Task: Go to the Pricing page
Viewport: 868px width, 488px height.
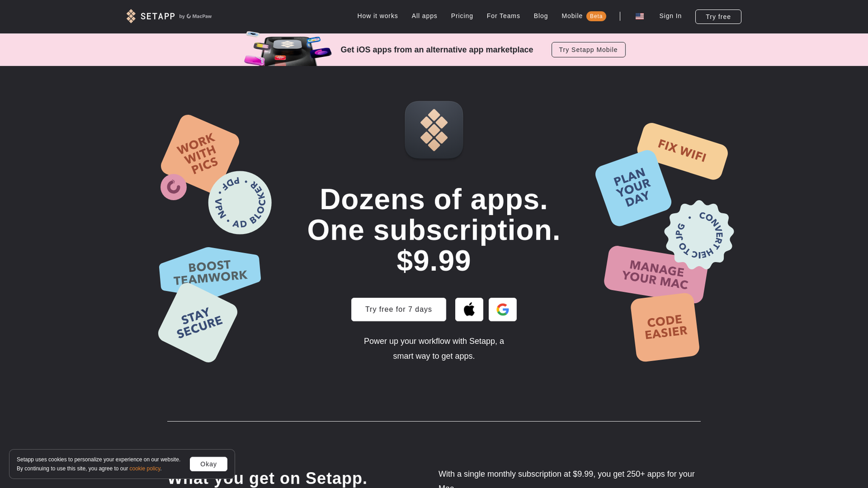Action: (462, 16)
